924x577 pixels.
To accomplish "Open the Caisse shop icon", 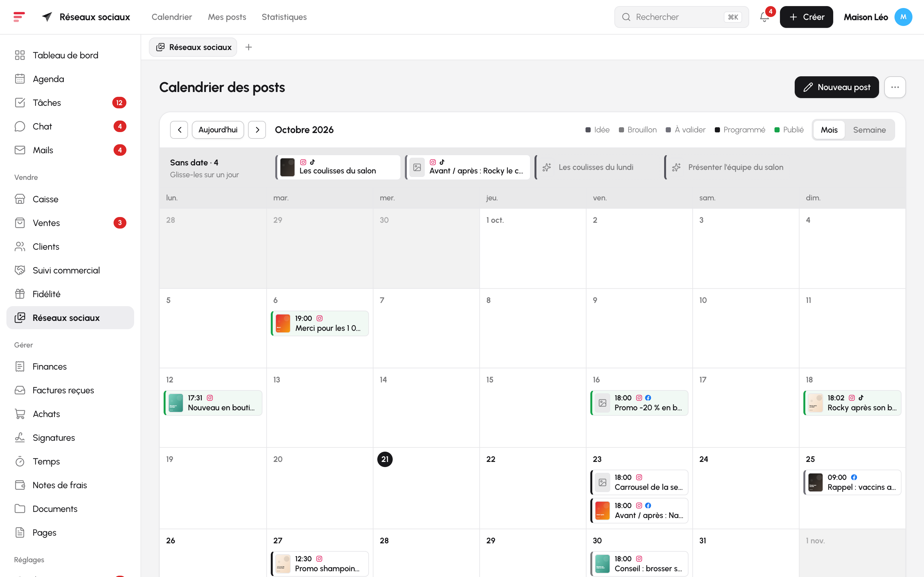I will pos(20,199).
